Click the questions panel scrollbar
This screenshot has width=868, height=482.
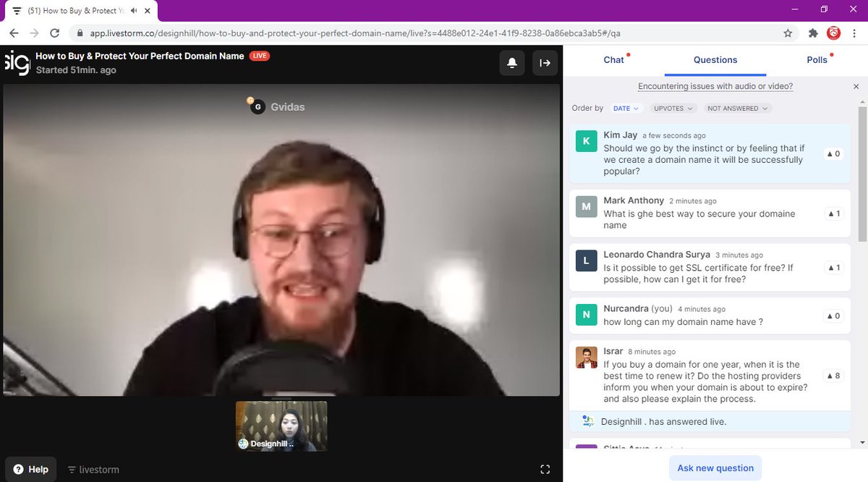[862, 174]
